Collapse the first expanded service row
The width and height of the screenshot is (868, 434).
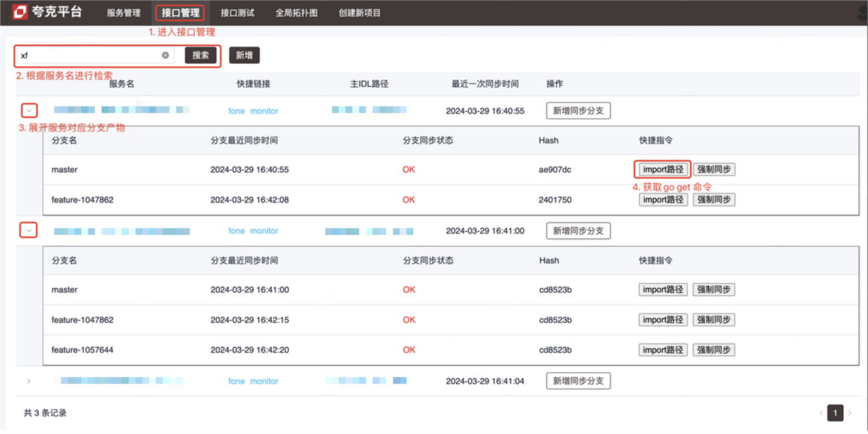point(28,109)
